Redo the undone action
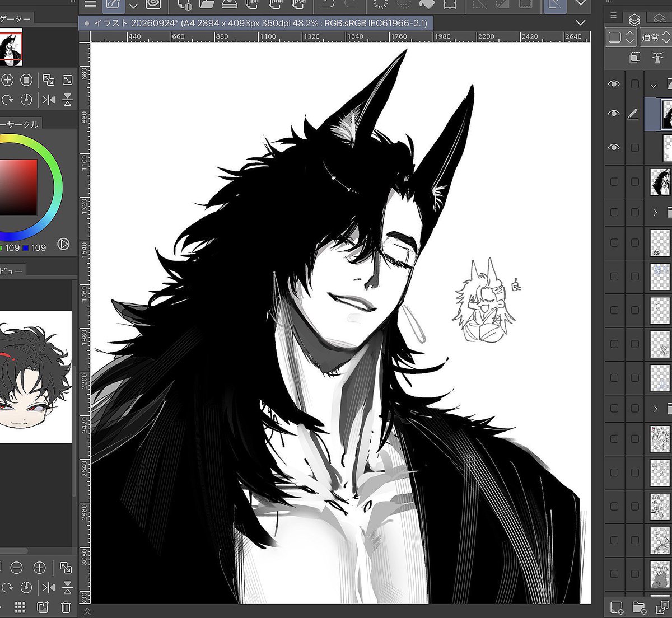Viewport: 672px width, 618px height. [351, 4]
